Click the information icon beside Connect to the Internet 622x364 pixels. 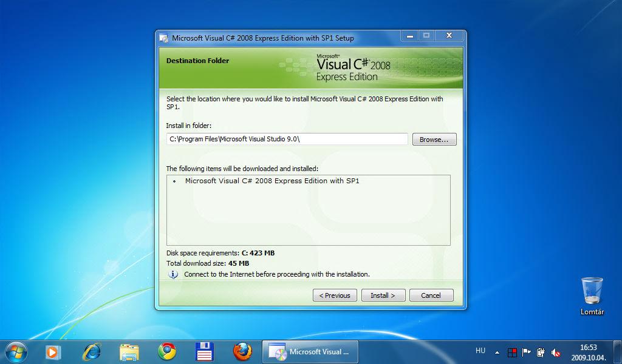(173, 274)
